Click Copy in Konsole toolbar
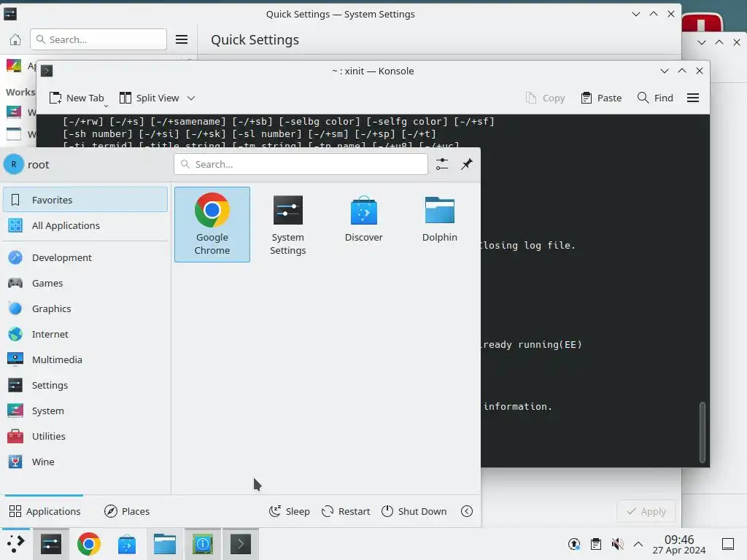The height and width of the screenshot is (560, 747). pos(546,98)
